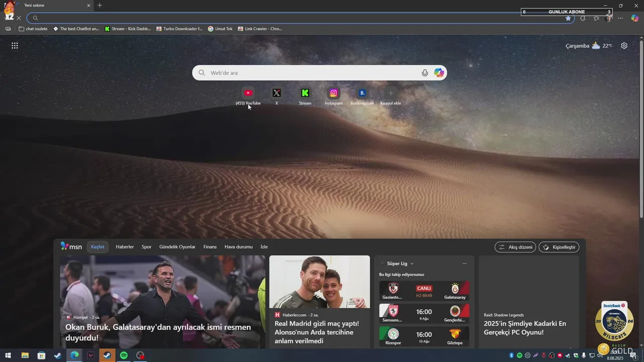
Task: Open the Stream Kick shortcut tile
Action: pos(305,96)
